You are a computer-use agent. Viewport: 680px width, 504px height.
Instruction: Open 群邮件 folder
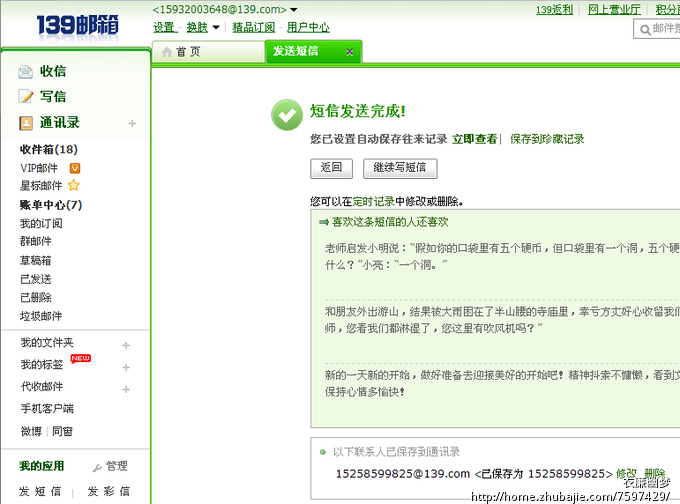[36, 241]
